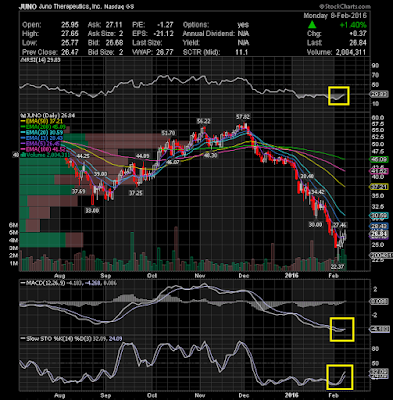Click the +1.40% percent change value
This screenshot has width=393, height=400.
[353, 25]
